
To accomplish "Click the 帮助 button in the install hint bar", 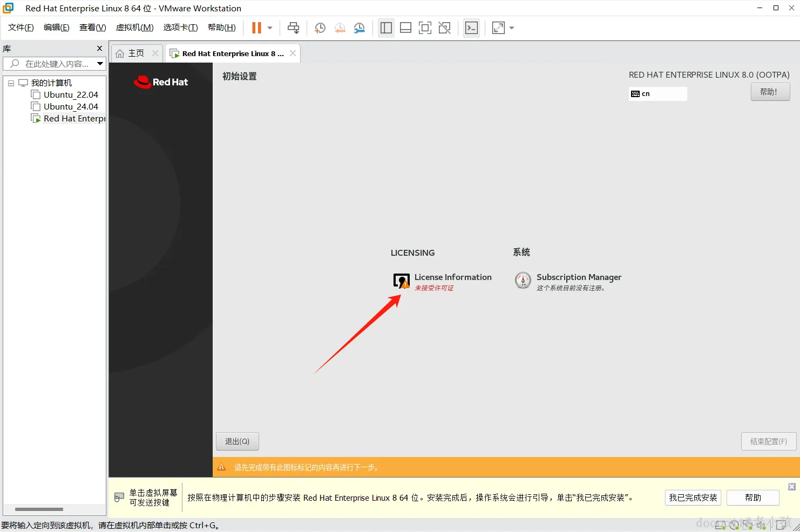I will coord(753,497).
